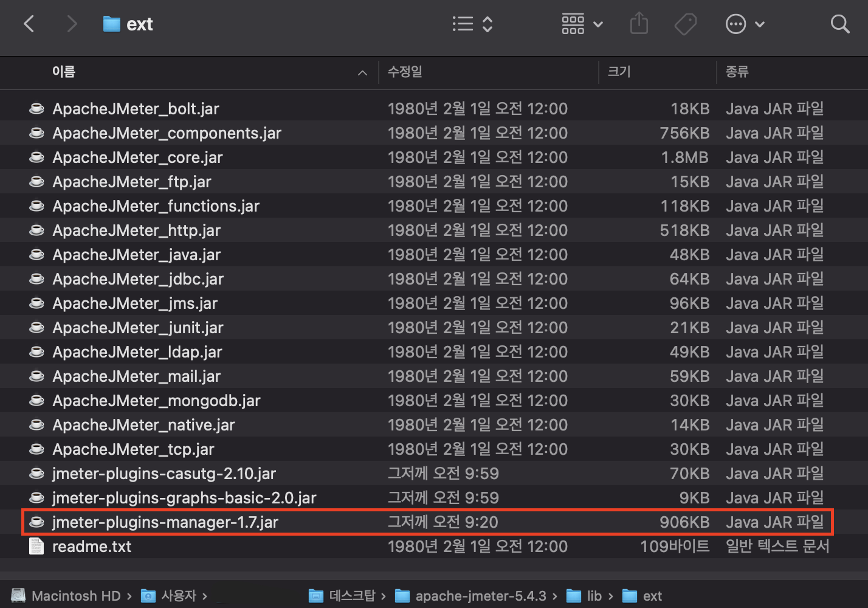Viewport: 868px width, 608px height.
Task: Open the list view options control
Action: pyautogui.click(x=472, y=24)
